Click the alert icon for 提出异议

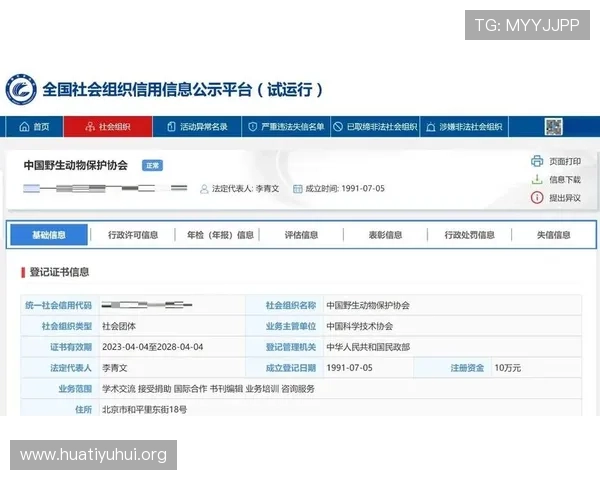537,198
